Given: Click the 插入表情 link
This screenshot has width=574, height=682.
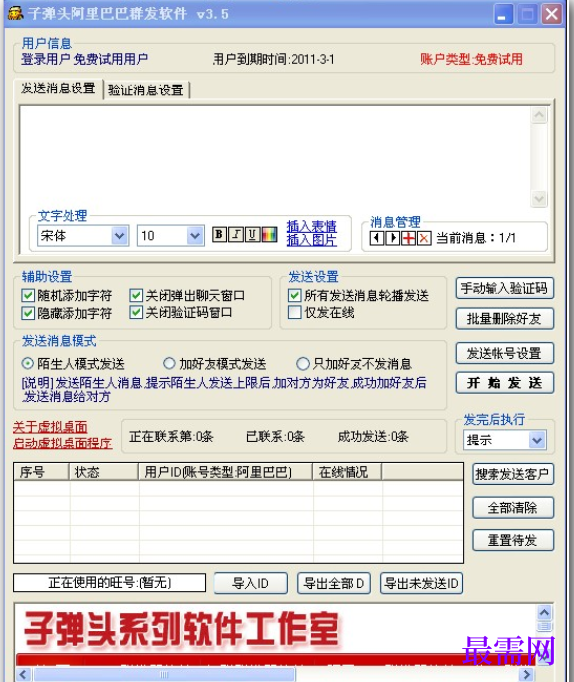Looking at the screenshot, I should (x=311, y=226).
